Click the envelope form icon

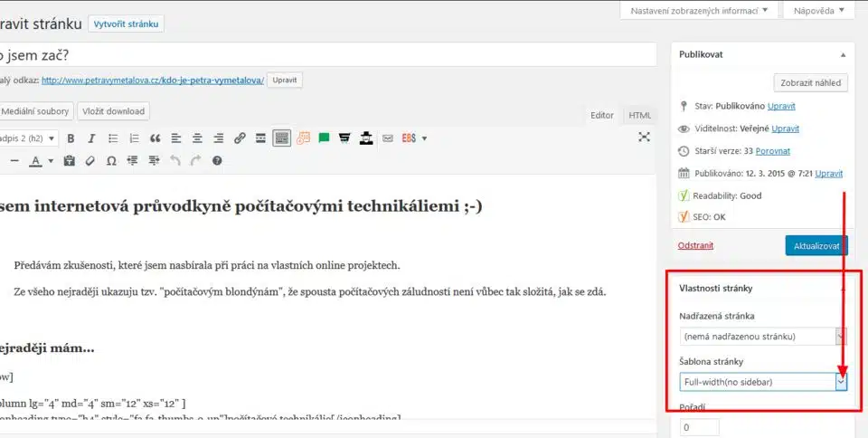pos(388,138)
